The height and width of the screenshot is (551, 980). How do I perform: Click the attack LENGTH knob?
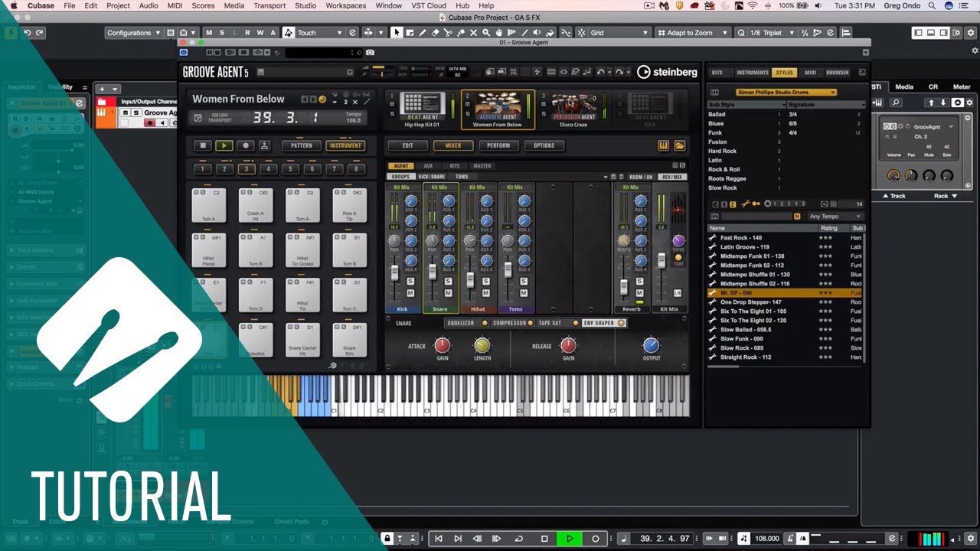[x=482, y=346]
